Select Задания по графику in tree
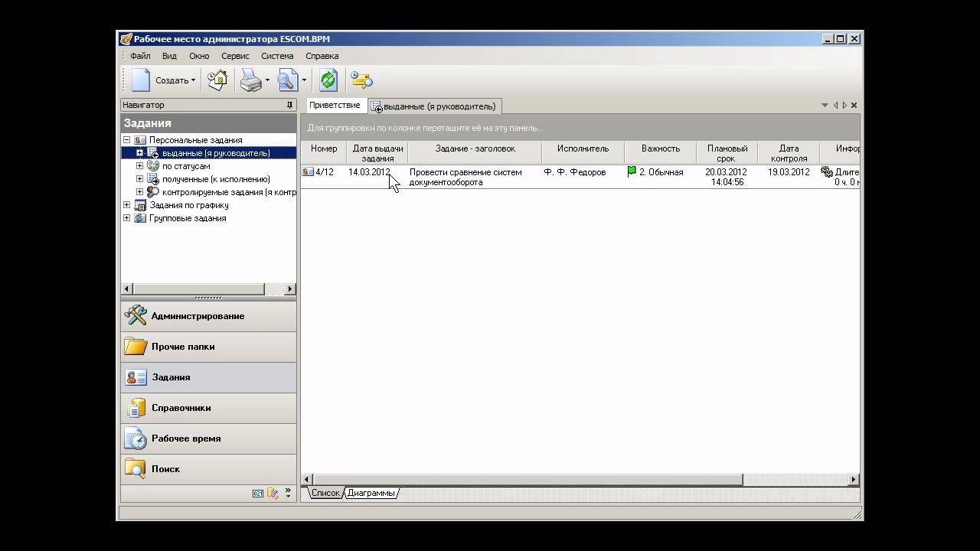 point(188,205)
